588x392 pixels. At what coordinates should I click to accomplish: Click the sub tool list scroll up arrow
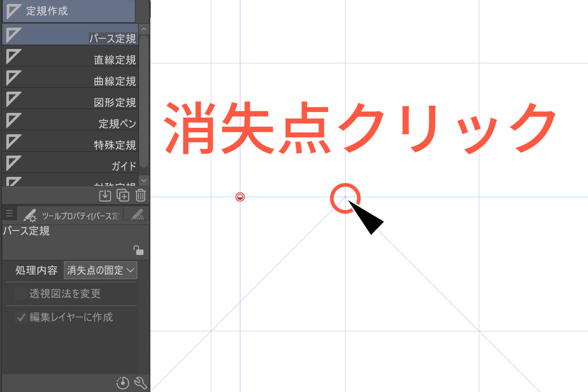pos(144,29)
